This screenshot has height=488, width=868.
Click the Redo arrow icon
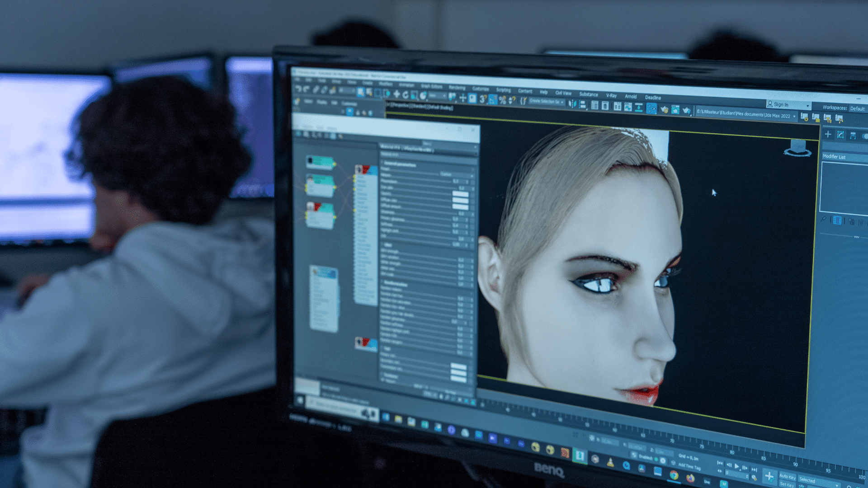pos(307,89)
